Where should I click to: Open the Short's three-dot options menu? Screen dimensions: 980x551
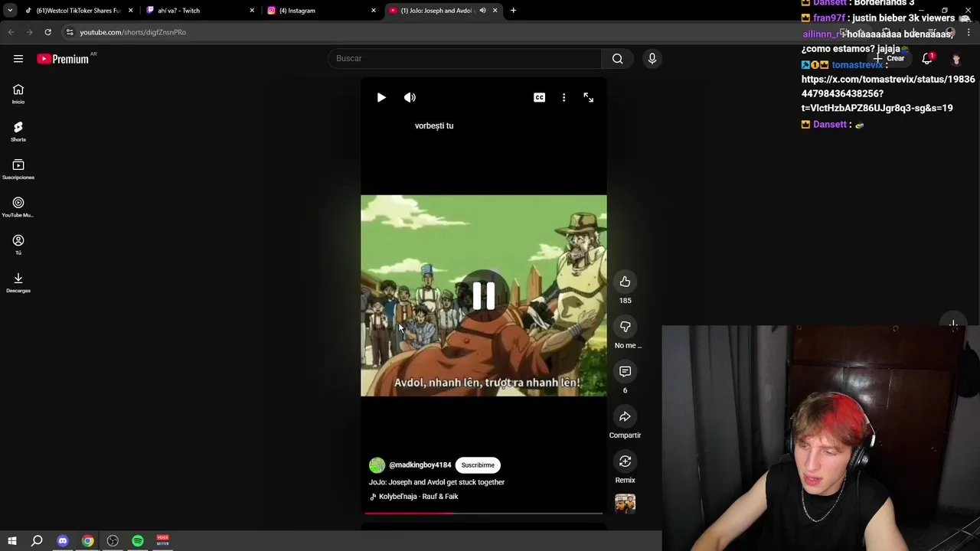tap(564, 97)
